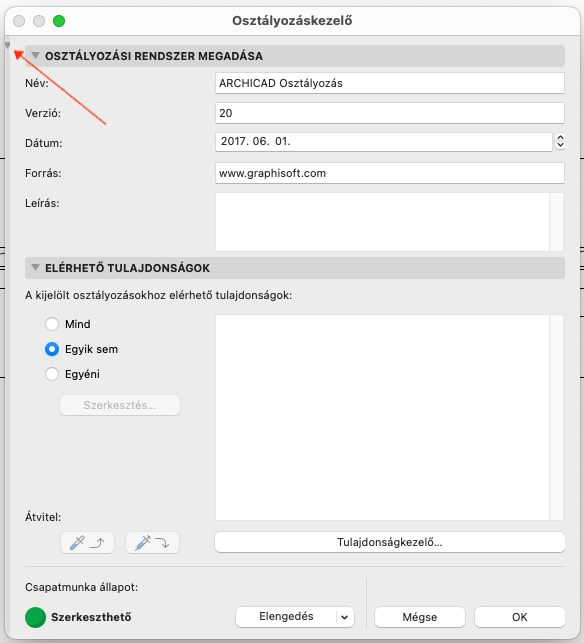584x643 pixels.
Task: Click the Dátum stepper arrows
Action: coord(560,141)
